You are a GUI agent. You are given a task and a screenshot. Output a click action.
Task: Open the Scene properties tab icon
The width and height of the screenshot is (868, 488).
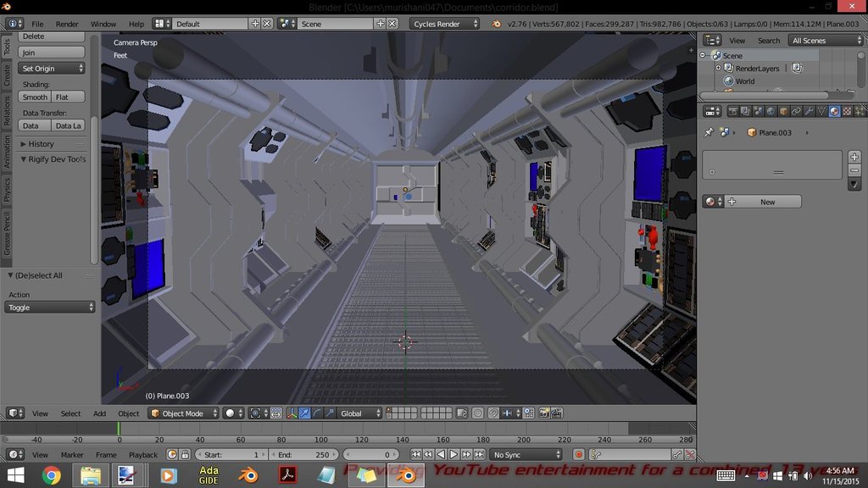758,111
